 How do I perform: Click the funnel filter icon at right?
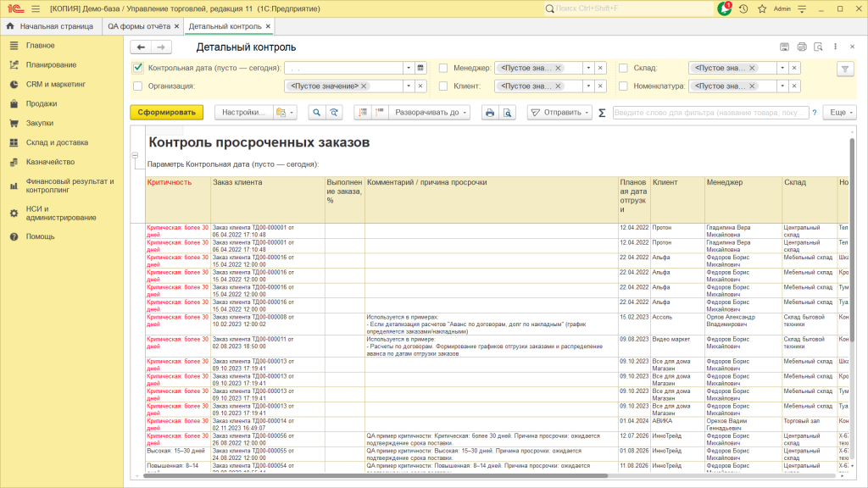coord(845,69)
